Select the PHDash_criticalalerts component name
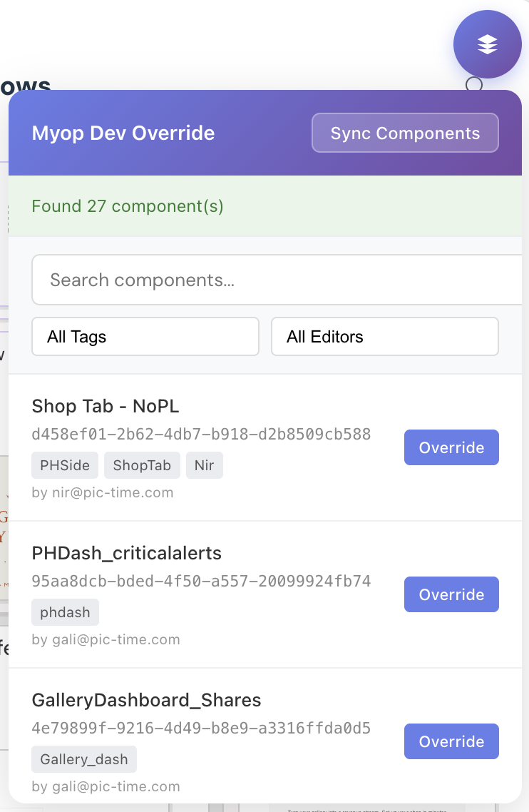 tap(126, 553)
